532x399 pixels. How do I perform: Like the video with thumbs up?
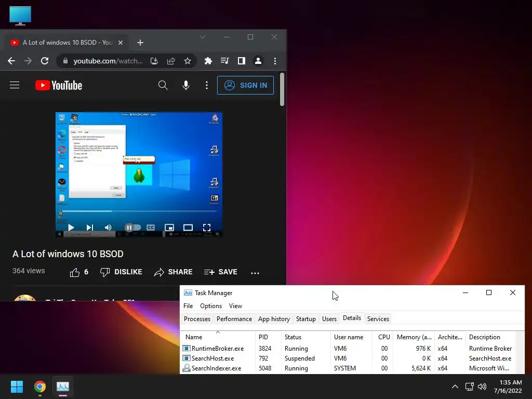tap(79, 272)
